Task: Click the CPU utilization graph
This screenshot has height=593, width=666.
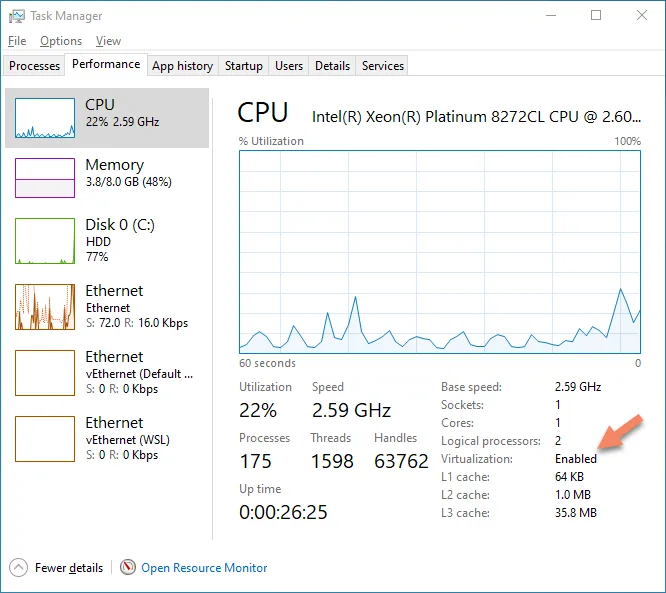Action: (440, 251)
